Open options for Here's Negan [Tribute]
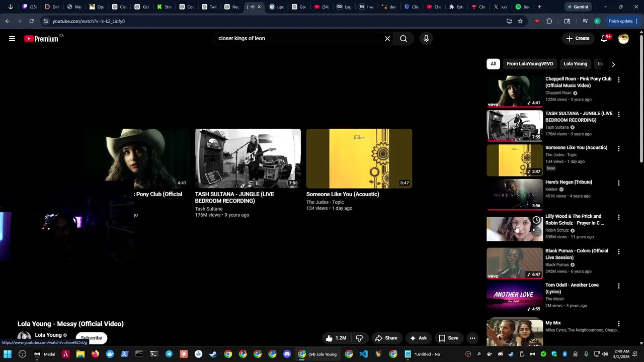 click(619, 183)
